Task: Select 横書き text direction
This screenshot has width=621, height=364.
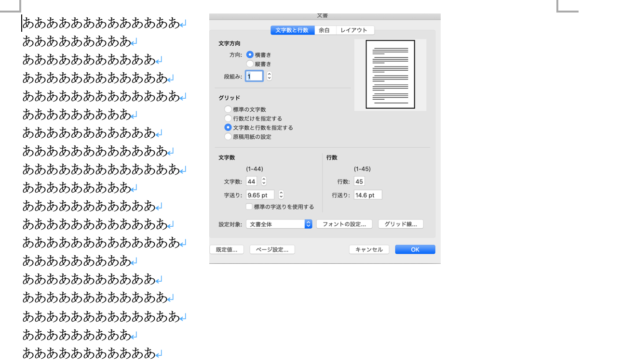Action: pos(250,55)
